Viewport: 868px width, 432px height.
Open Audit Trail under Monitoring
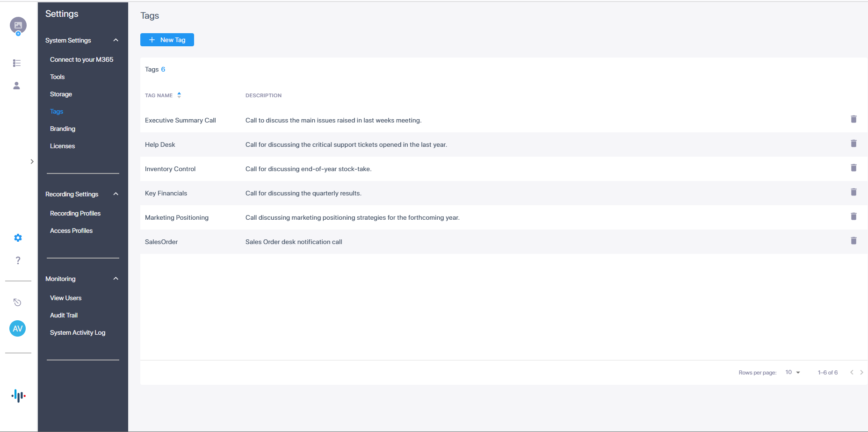click(x=64, y=315)
